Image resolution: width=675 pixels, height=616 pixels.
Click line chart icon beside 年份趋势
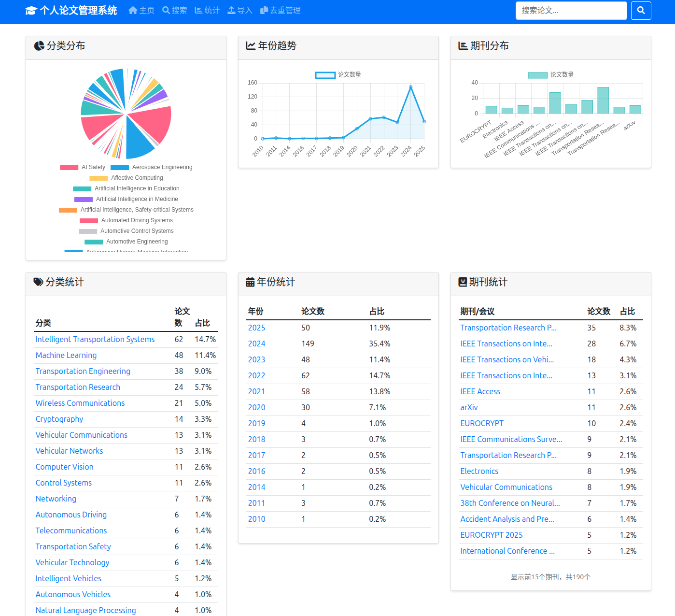point(251,46)
